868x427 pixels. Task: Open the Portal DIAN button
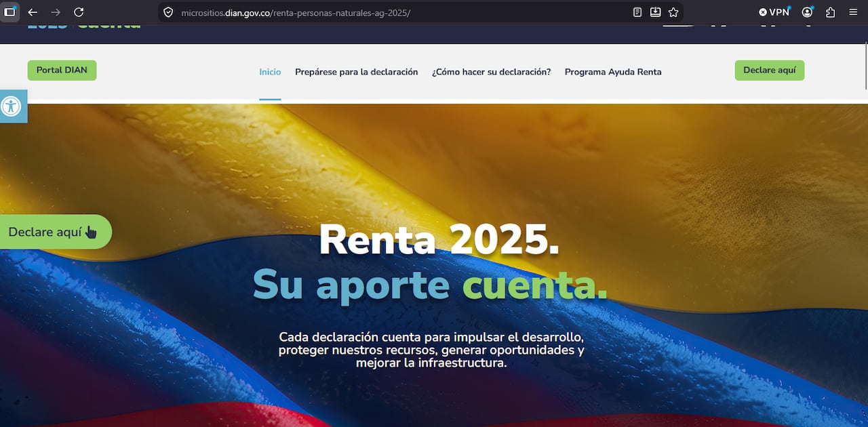point(62,70)
